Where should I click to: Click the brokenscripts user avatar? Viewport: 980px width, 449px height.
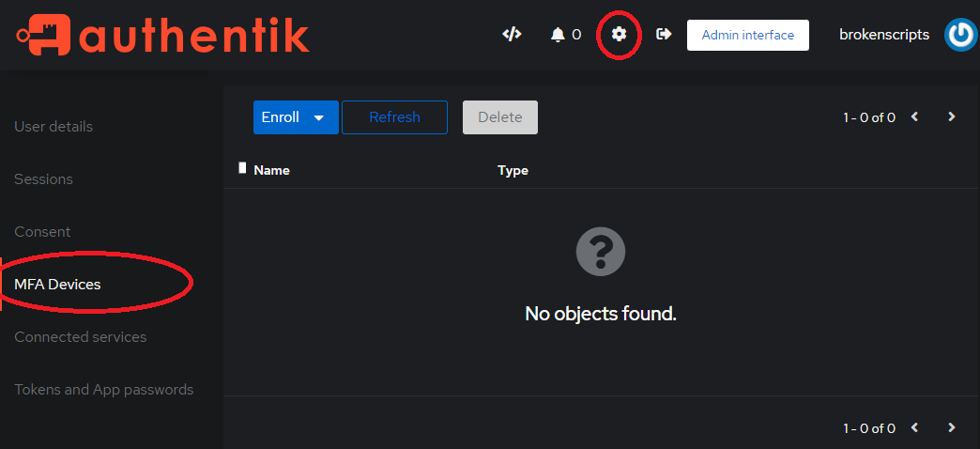[960, 35]
